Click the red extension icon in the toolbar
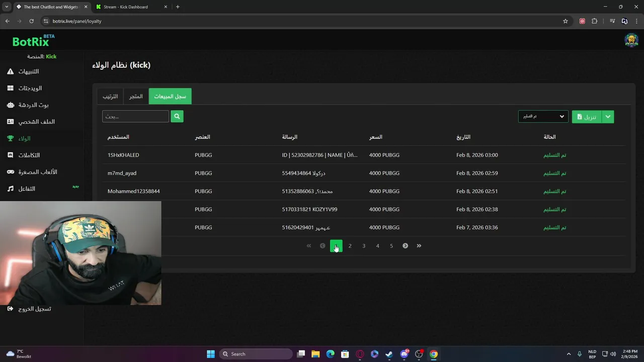The image size is (644, 362). pos(582,21)
